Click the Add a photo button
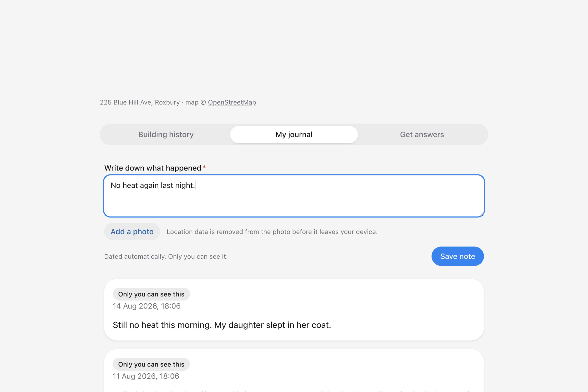Screen dimensions: 588x392 click(x=132, y=232)
